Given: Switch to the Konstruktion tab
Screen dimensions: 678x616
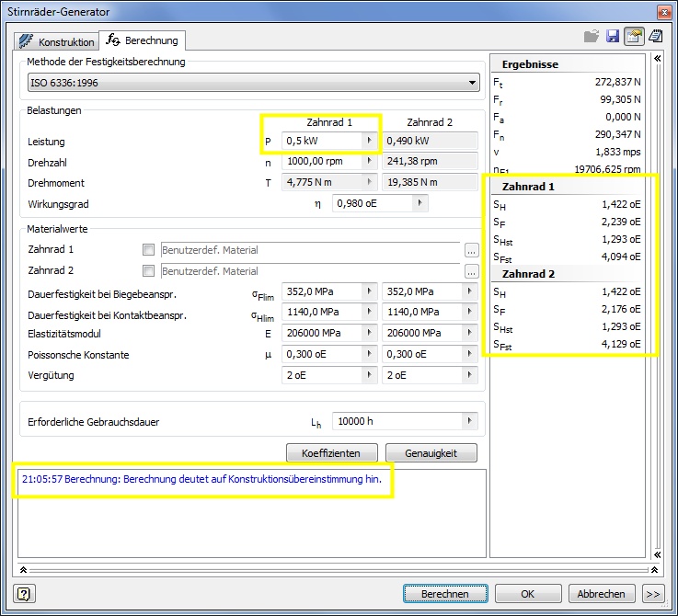Looking at the screenshot, I should click(x=57, y=41).
